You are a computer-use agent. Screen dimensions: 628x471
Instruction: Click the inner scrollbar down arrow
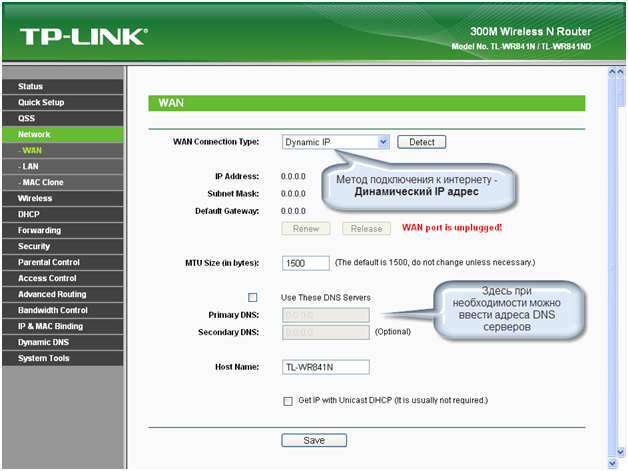click(x=612, y=464)
